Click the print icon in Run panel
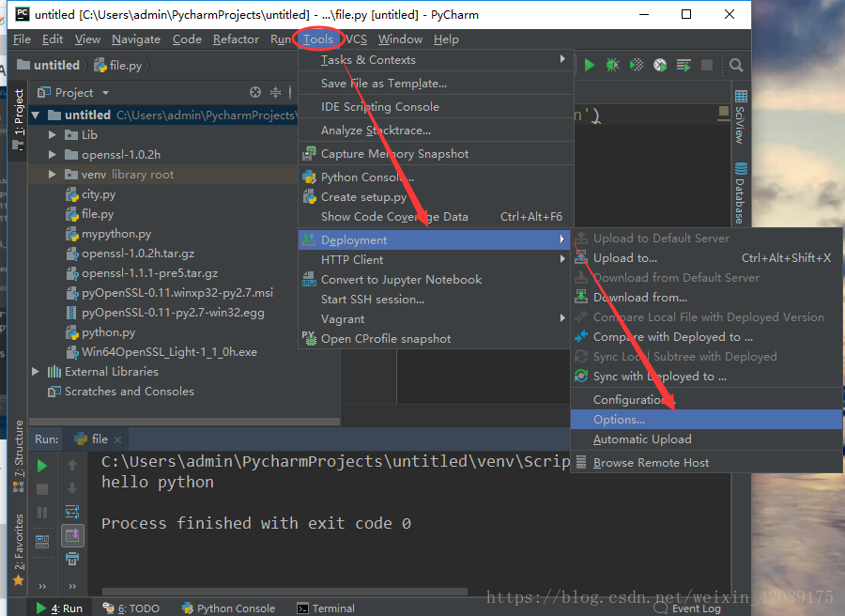 click(72, 559)
